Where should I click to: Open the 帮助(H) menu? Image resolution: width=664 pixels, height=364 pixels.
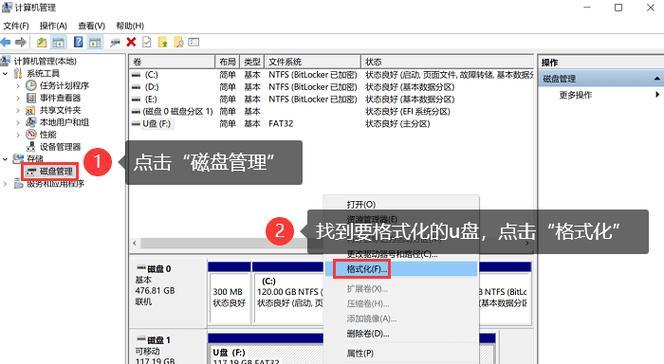tap(130, 26)
